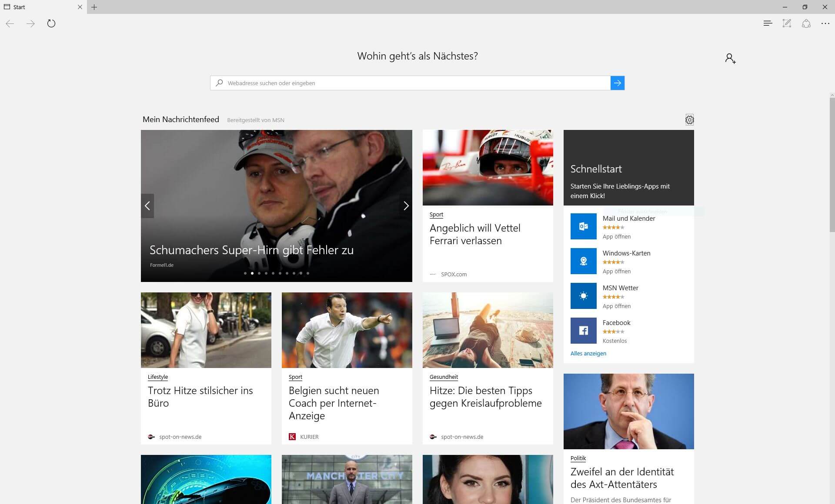Go forward with the forward arrow
The height and width of the screenshot is (504, 835).
tap(30, 23)
